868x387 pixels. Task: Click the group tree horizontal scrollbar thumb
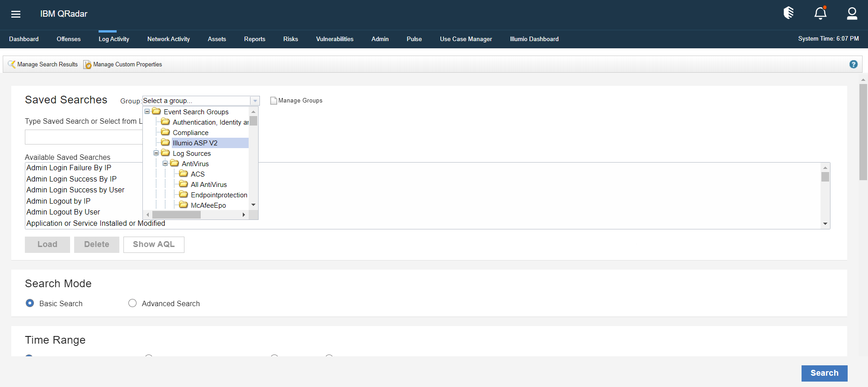pos(176,215)
